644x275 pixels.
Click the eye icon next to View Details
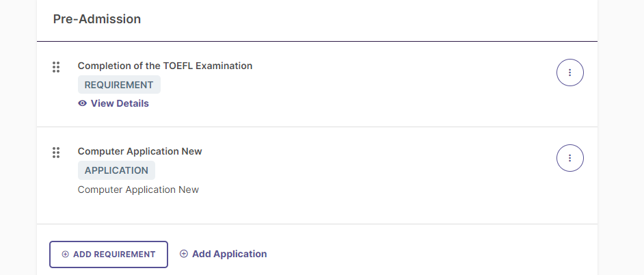coord(83,103)
